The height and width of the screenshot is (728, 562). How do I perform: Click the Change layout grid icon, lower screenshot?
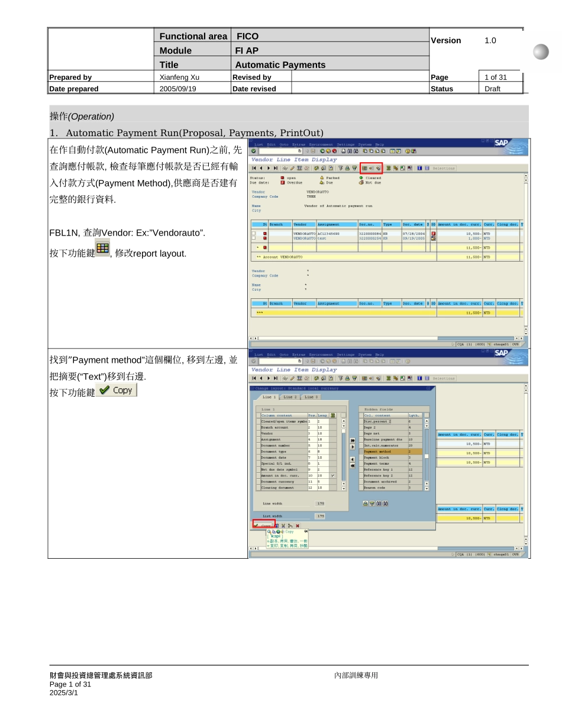pyautogui.click(x=364, y=378)
